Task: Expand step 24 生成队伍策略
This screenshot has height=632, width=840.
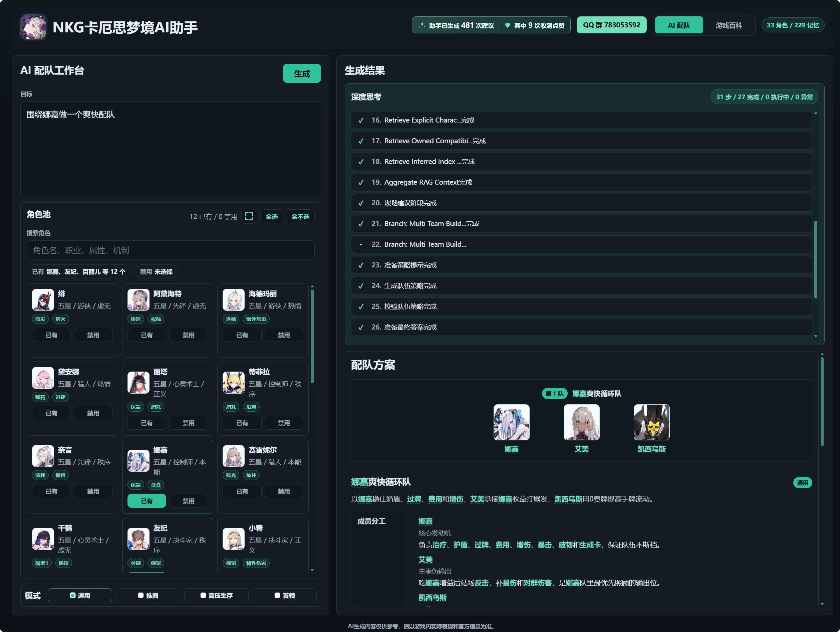Action: (581, 285)
